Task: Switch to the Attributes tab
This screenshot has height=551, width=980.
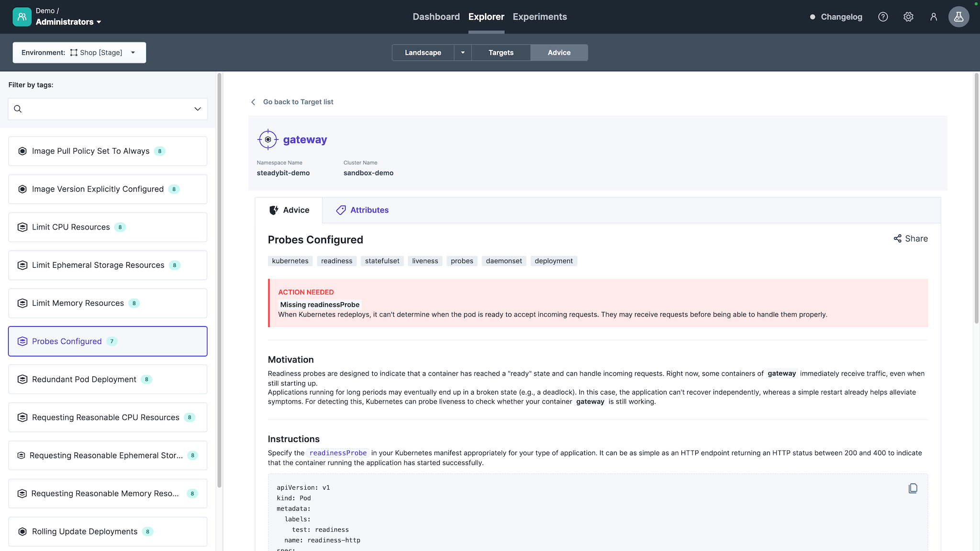Action: coord(362,209)
